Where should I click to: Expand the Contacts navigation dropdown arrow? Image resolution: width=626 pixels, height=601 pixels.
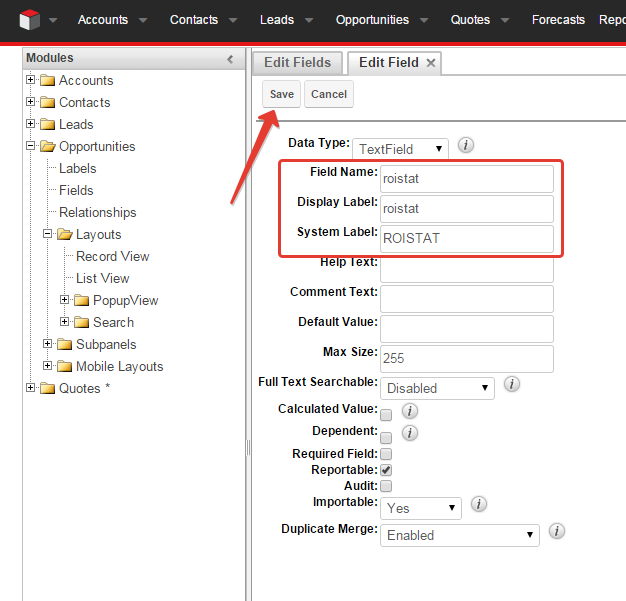[x=233, y=20]
